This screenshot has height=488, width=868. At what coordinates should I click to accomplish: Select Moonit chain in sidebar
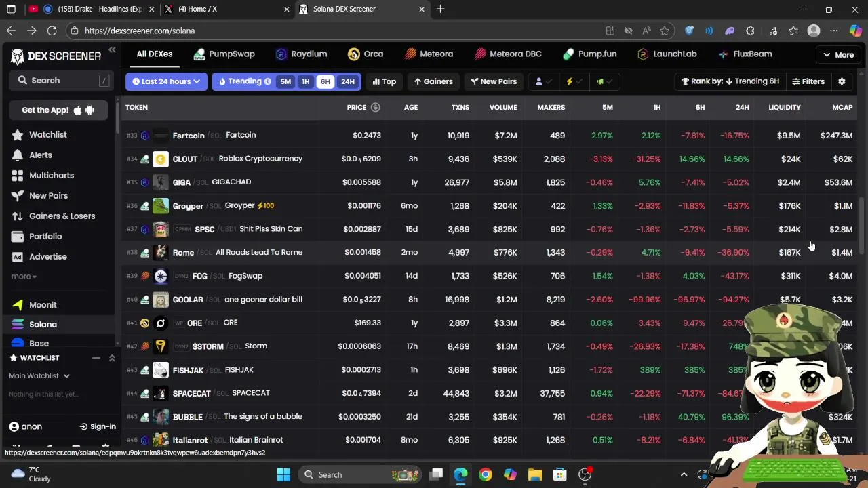43,305
